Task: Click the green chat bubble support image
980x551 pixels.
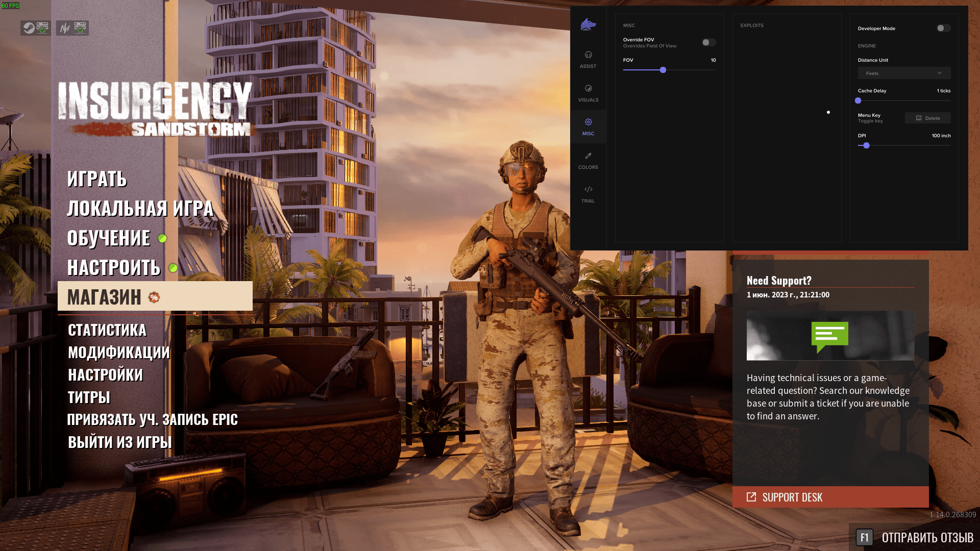Action: (830, 336)
